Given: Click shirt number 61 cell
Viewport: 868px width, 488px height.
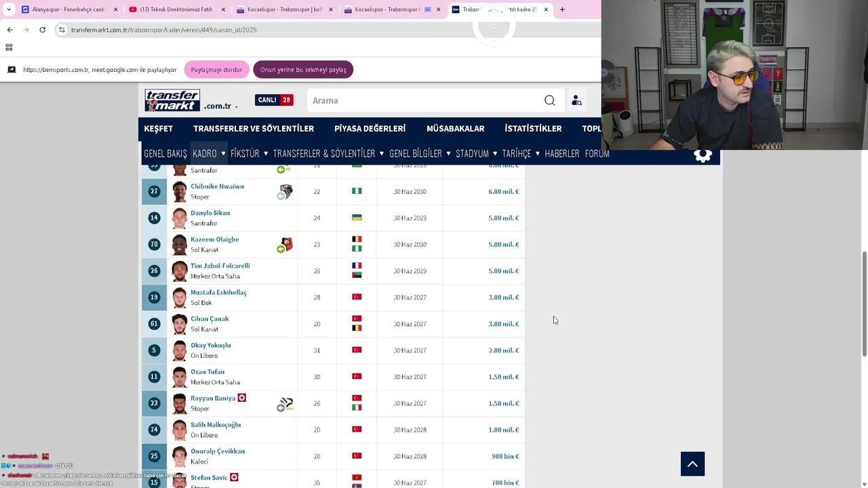Looking at the screenshot, I should (154, 324).
